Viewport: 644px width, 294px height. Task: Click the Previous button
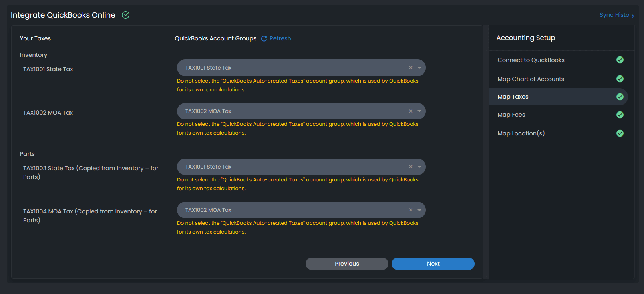coord(347,264)
